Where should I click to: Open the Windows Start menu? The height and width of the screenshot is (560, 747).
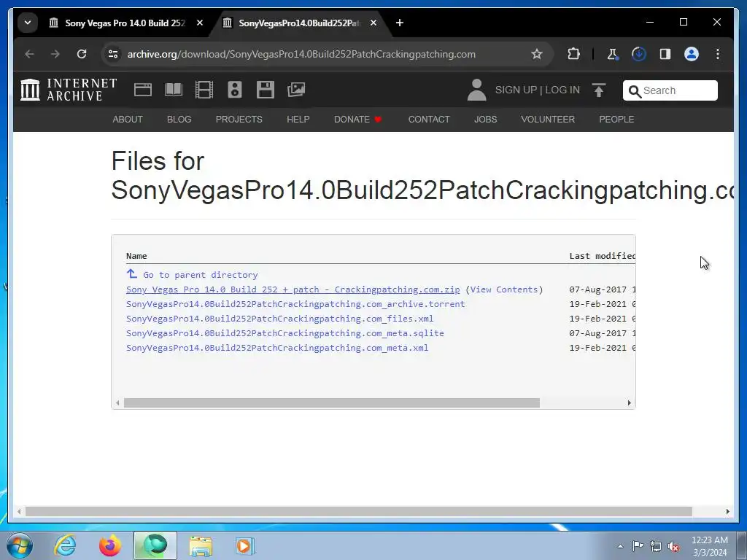tap(20, 545)
